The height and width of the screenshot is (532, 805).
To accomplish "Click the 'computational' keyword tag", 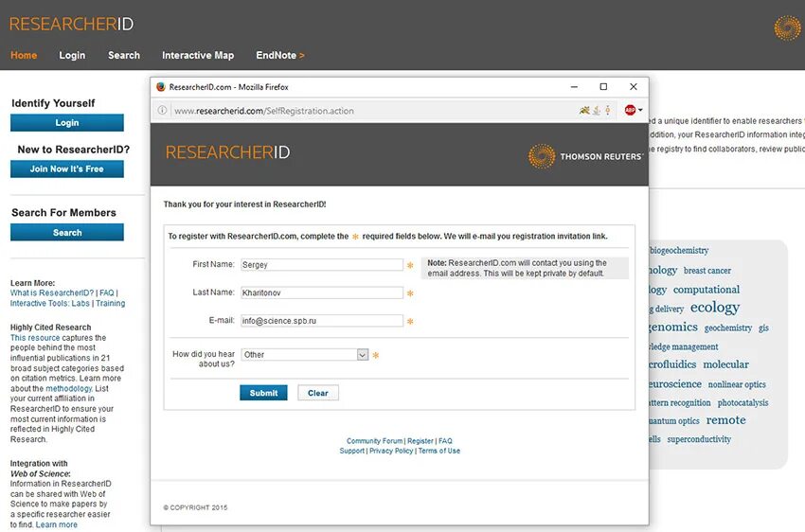I will click(x=707, y=290).
